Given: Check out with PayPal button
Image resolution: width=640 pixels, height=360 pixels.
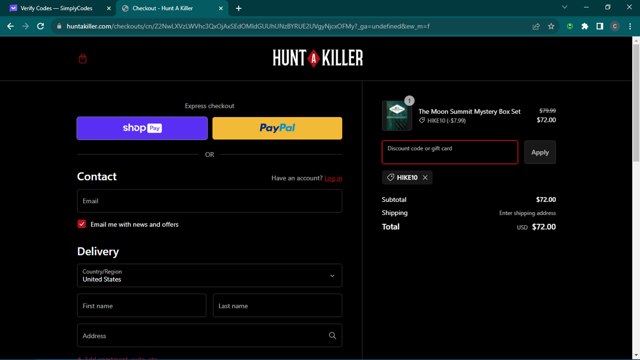Looking at the screenshot, I should pos(277,128).
